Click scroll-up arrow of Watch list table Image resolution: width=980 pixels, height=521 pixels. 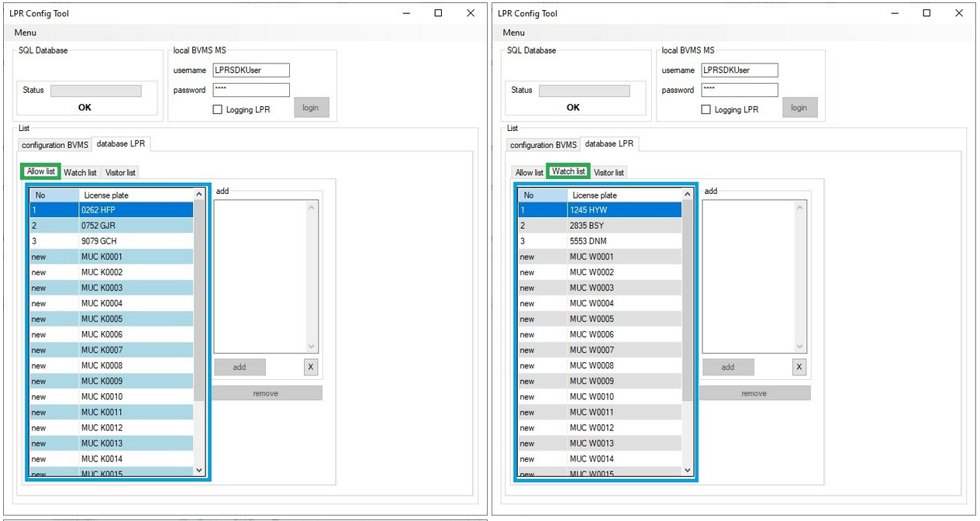point(688,195)
